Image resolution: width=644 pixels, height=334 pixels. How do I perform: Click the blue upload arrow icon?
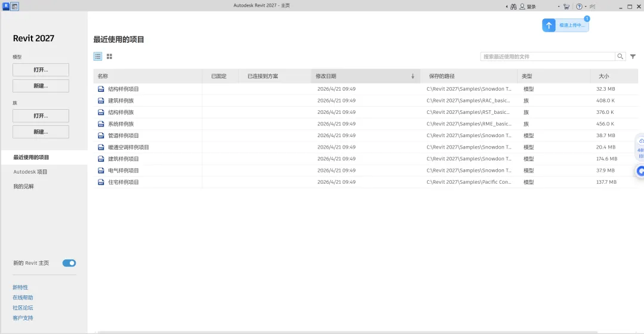(549, 25)
